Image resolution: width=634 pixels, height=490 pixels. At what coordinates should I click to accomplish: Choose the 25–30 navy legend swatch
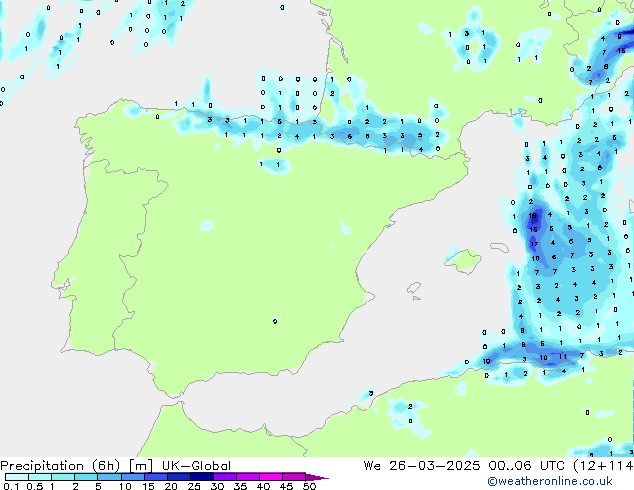(201, 477)
